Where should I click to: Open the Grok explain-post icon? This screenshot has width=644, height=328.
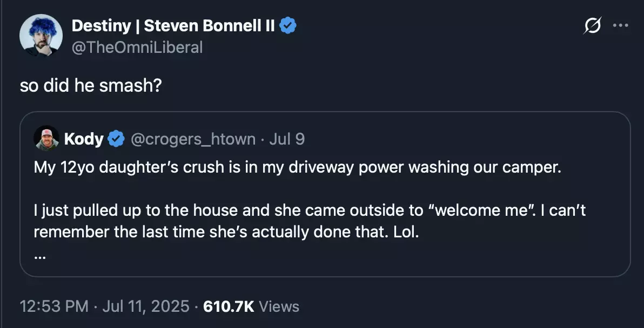click(x=593, y=25)
